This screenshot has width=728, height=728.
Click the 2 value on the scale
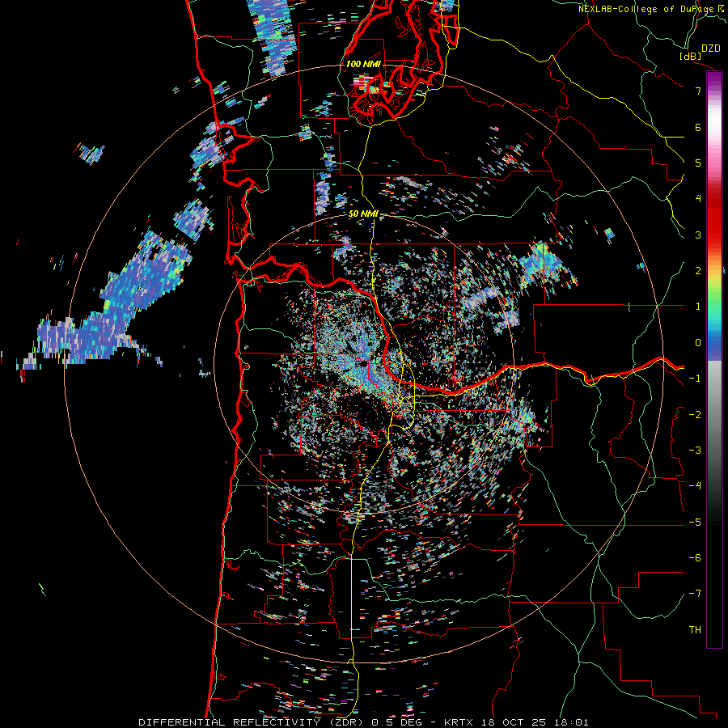(698, 271)
